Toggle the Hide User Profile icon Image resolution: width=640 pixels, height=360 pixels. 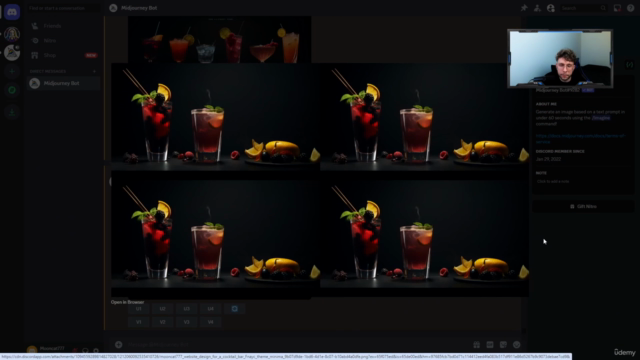pos(551,8)
